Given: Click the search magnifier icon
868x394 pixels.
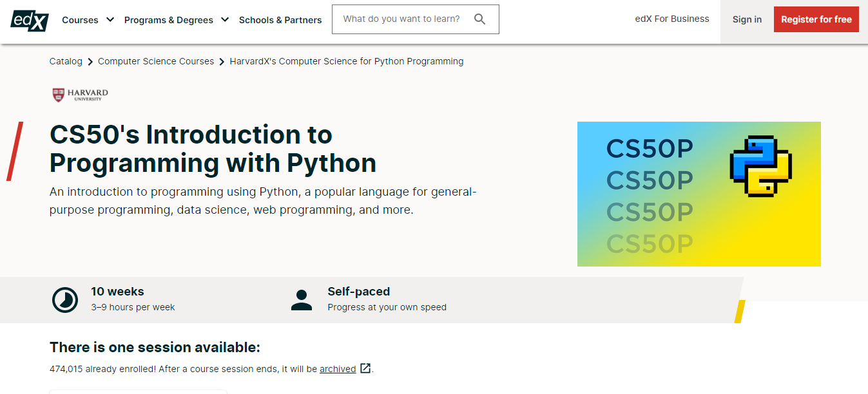Looking at the screenshot, I should tap(480, 19).
